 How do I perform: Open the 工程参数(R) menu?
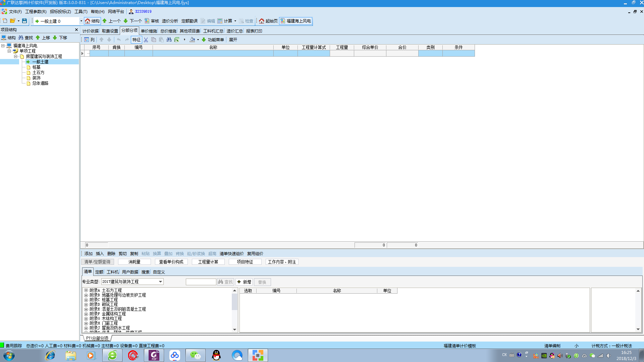[x=36, y=11]
